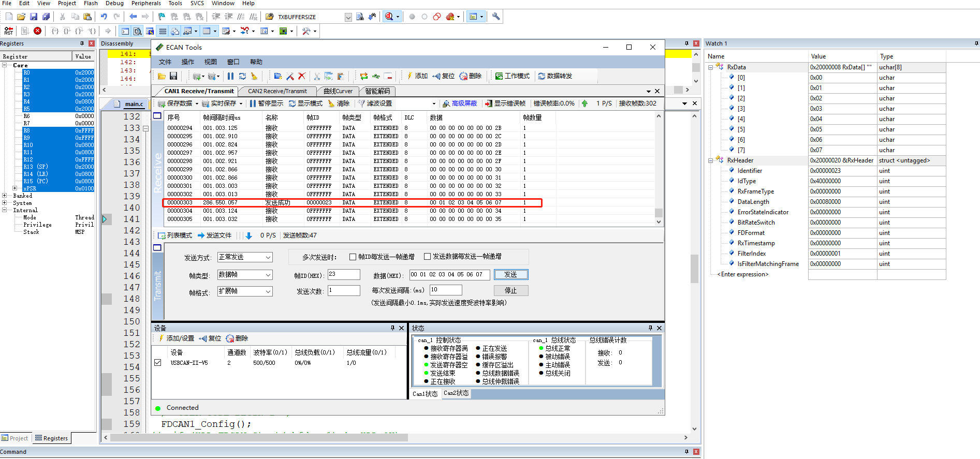Expand the System registers group
The height and width of the screenshot is (459, 980).
click(x=4, y=203)
